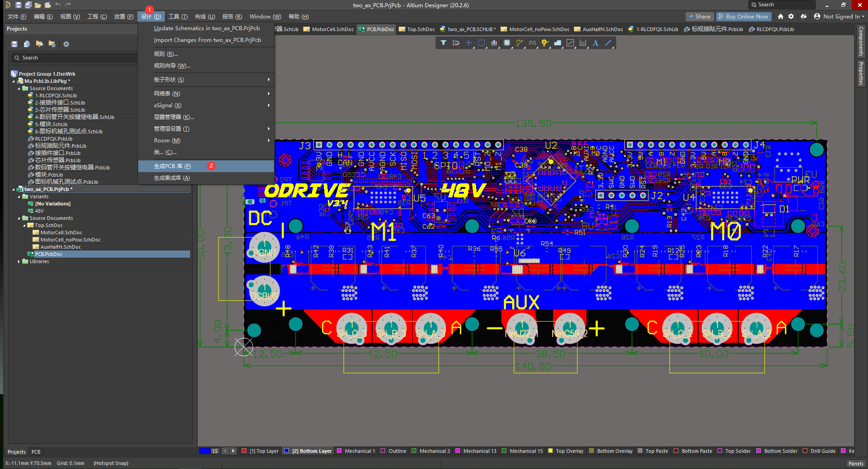Open the Projects panel settings gear
The width and height of the screenshot is (868, 469).
click(66, 44)
